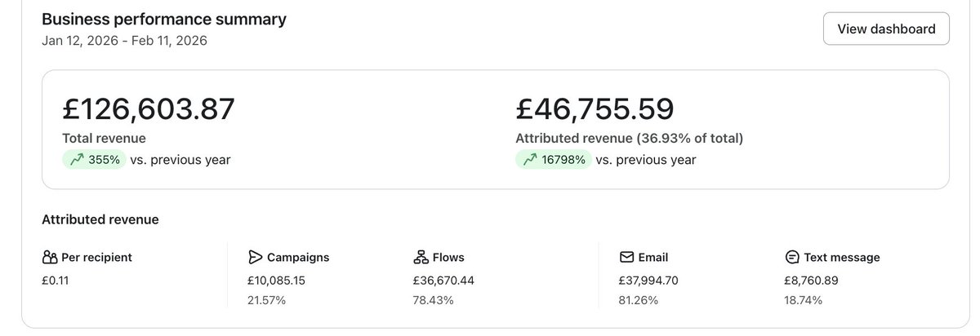Image resolution: width=980 pixels, height=336 pixels.
Task: Select the Campaigns label
Action: click(x=298, y=257)
